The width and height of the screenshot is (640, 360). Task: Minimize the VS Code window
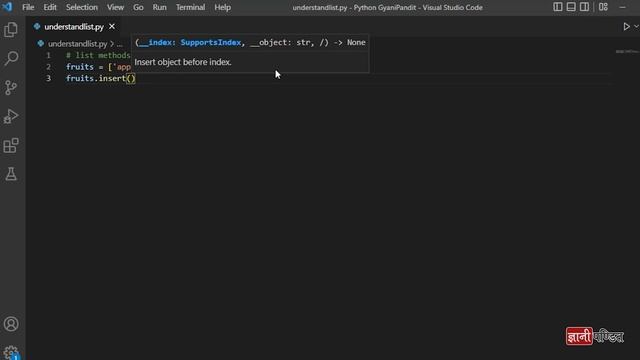tap(622, 7)
